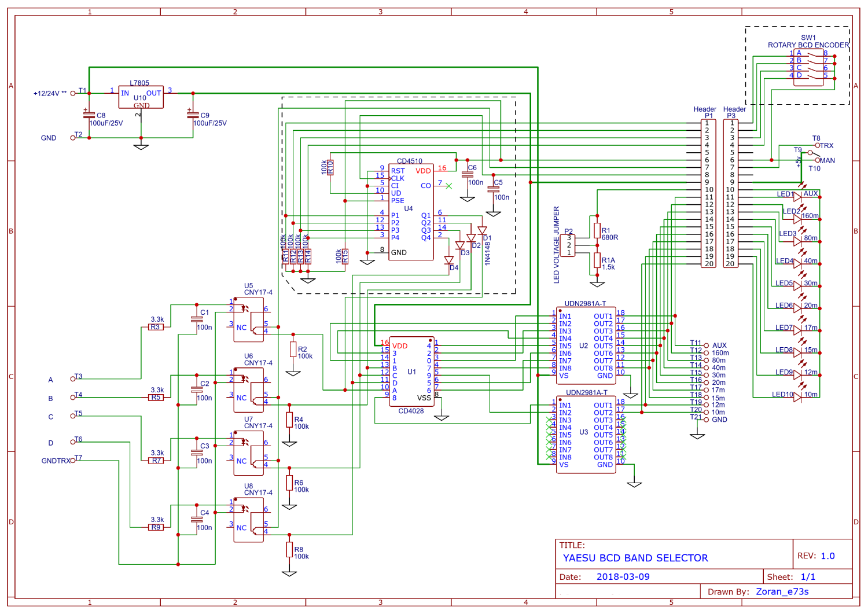Click capacitor C9 next to regulator output
The height and width of the screenshot is (614, 868).
tap(193, 115)
